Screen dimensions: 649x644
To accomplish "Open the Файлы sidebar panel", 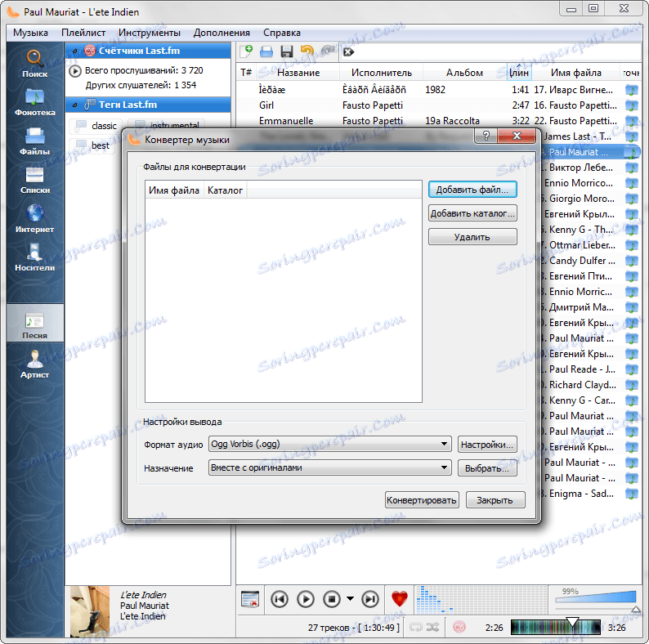I will tap(35, 141).
